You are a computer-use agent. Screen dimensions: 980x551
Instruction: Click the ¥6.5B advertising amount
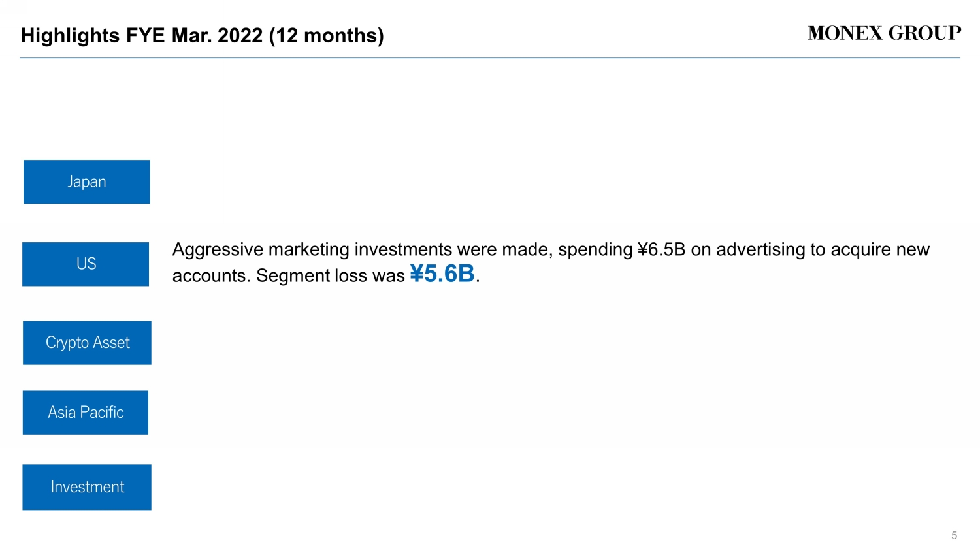661,250
